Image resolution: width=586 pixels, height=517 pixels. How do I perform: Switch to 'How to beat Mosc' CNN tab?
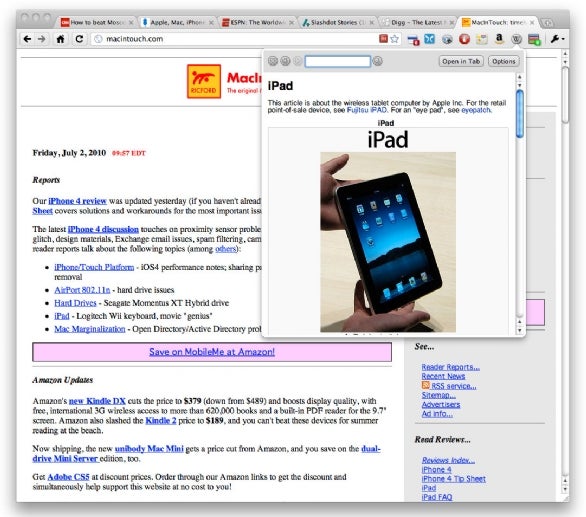(95, 23)
